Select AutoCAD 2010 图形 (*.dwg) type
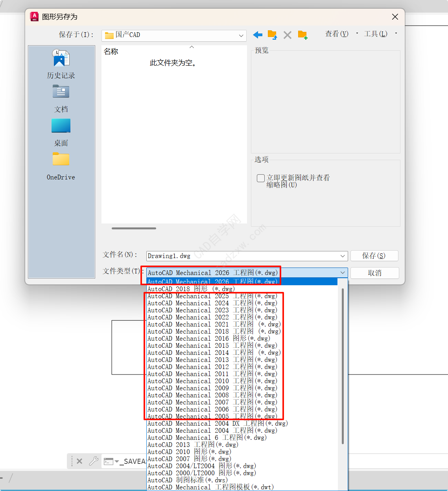 point(242,452)
